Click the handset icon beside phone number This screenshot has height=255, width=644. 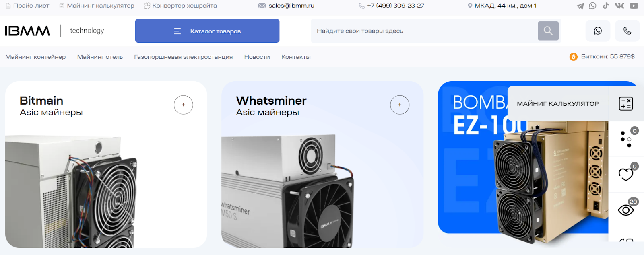point(362,6)
